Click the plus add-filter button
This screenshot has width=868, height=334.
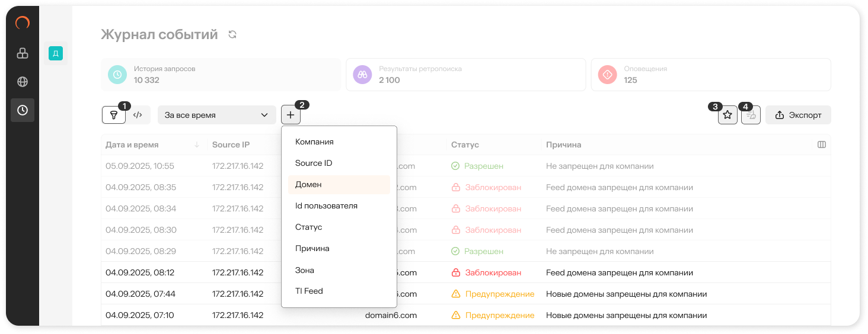coord(291,115)
